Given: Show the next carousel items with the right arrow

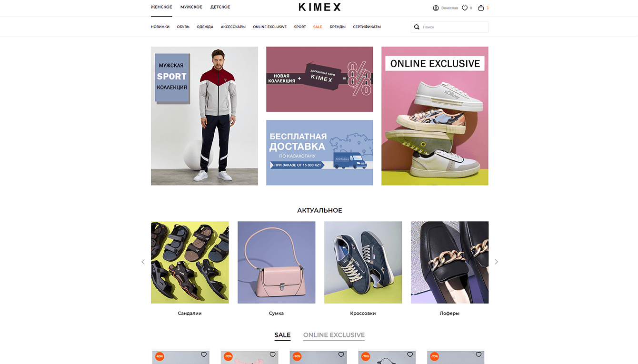Looking at the screenshot, I should [496, 262].
